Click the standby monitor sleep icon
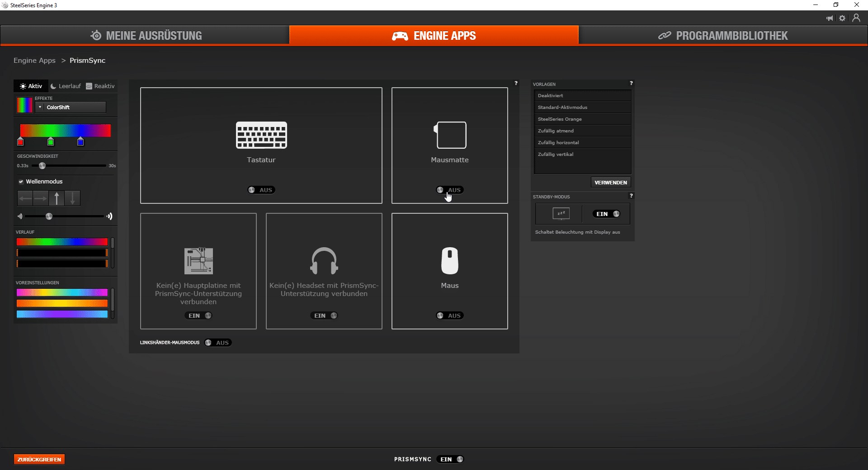This screenshot has width=868, height=470. tap(561, 214)
